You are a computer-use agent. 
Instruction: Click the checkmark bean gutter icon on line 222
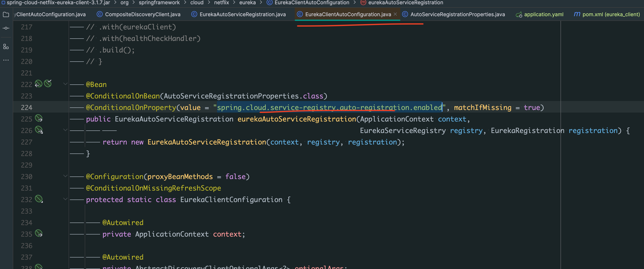[48, 84]
